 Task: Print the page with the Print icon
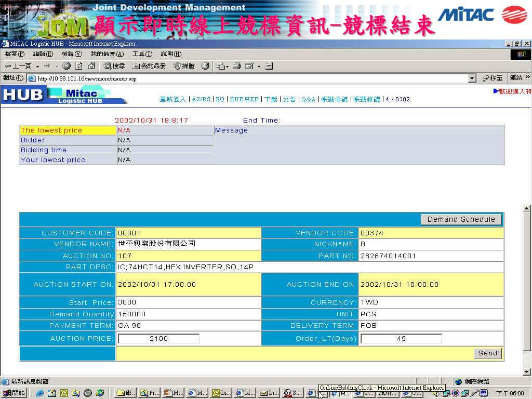(237, 66)
